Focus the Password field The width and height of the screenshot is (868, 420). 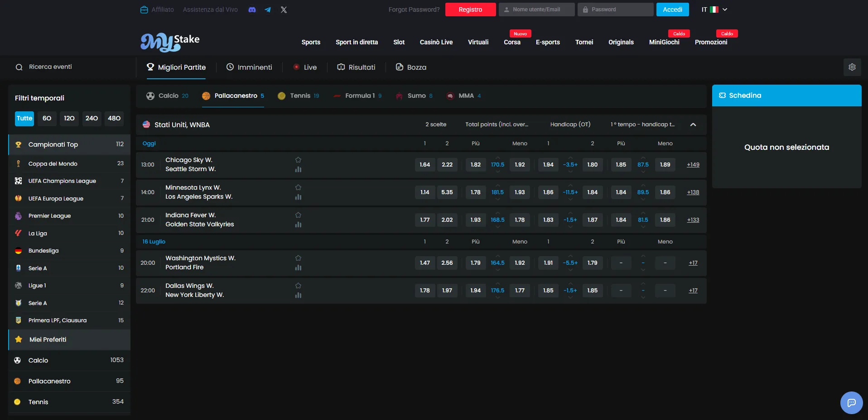coord(615,10)
